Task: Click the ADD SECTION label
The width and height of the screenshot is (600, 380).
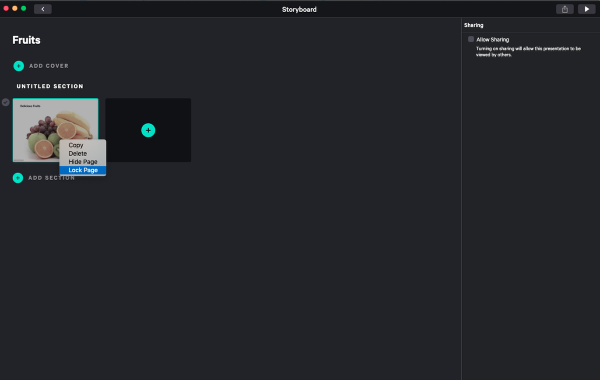Action: click(x=51, y=178)
